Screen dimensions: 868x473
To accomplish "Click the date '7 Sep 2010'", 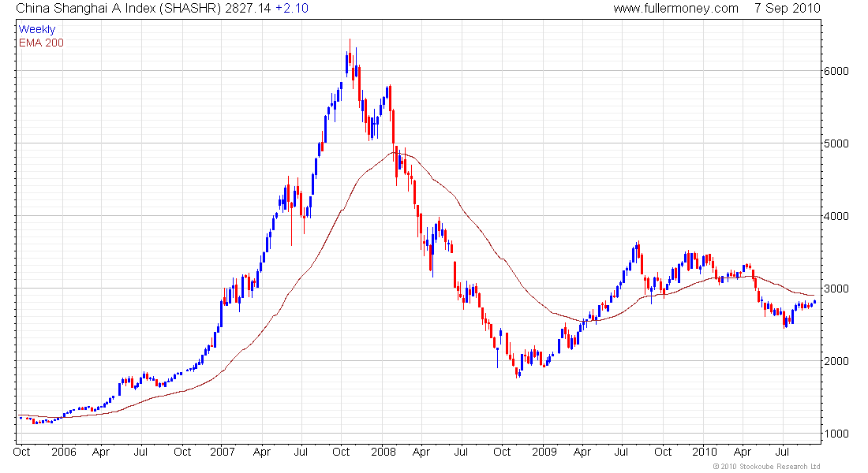I will pos(788,9).
